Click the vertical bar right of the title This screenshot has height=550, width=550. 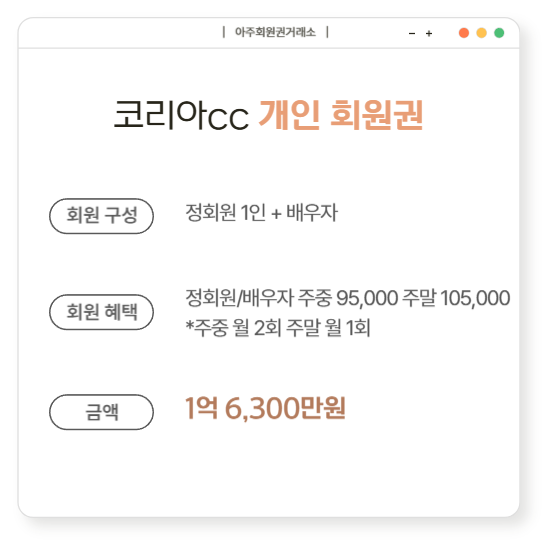[x=327, y=32]
